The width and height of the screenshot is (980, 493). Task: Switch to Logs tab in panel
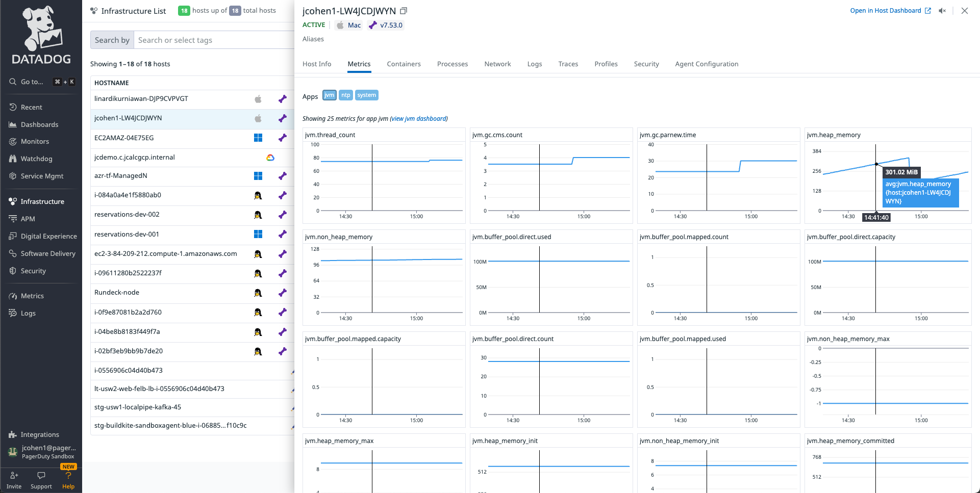pos(535,64)
